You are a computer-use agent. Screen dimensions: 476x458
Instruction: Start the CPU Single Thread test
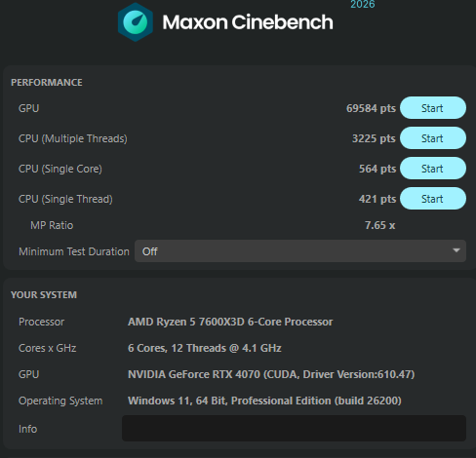click(x=433, y=199)
